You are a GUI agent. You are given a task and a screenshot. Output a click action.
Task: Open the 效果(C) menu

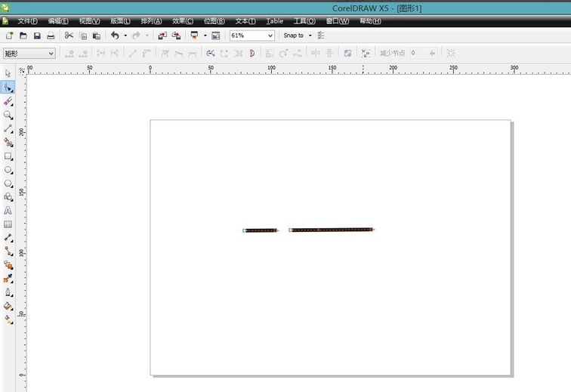point(182,21)
